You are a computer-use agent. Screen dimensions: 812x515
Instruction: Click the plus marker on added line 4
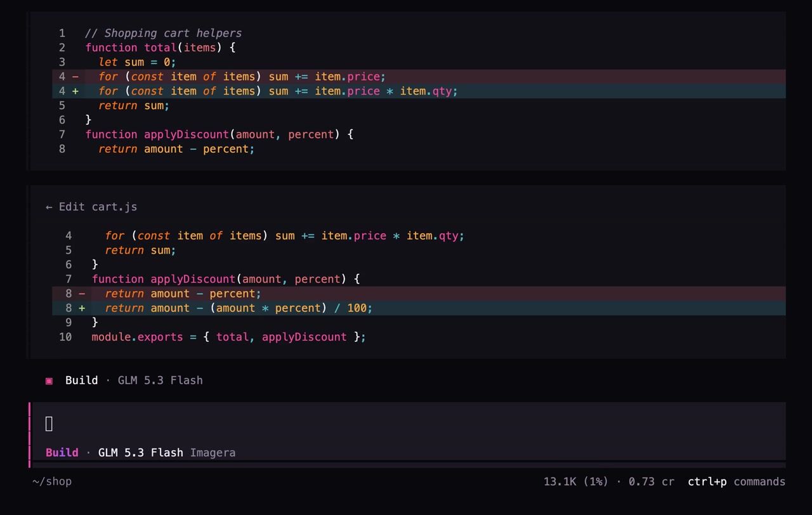(x=75, y=91)
